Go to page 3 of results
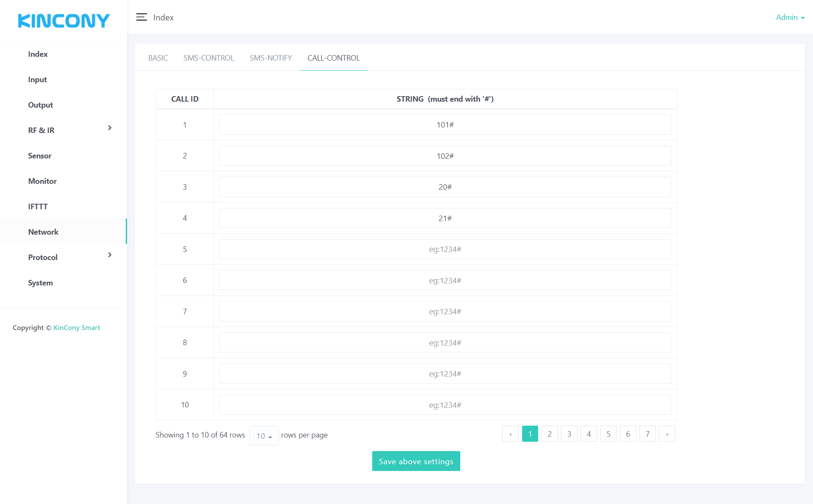813x504 pixels. [x=569, y=434]
